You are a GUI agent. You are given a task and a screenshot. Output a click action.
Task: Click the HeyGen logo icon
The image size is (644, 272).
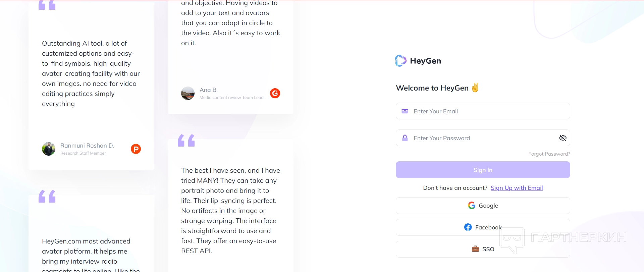[x=401, y=61]
